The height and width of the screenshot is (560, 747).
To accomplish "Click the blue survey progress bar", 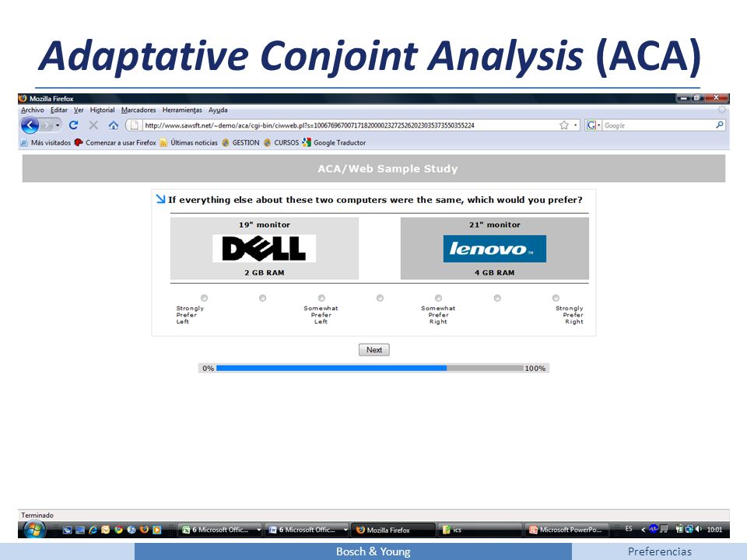I will [x=331, y=368].
